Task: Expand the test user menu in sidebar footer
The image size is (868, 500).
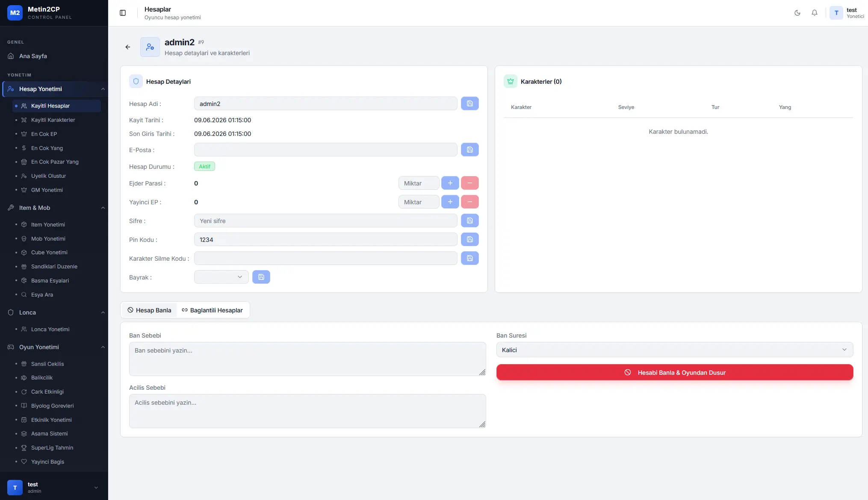Action: click(54, 487)
